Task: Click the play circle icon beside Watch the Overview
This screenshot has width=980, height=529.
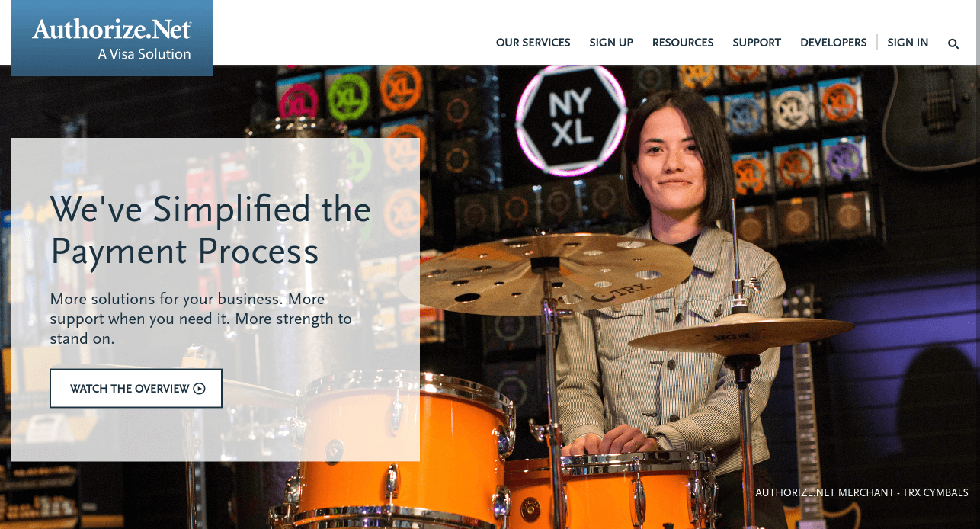Action: tap(199, 389)
